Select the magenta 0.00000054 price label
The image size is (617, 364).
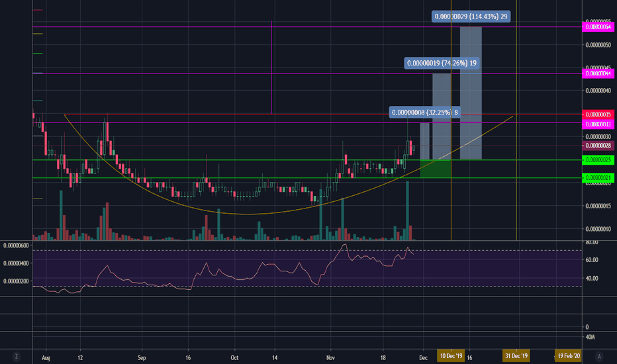598,26
